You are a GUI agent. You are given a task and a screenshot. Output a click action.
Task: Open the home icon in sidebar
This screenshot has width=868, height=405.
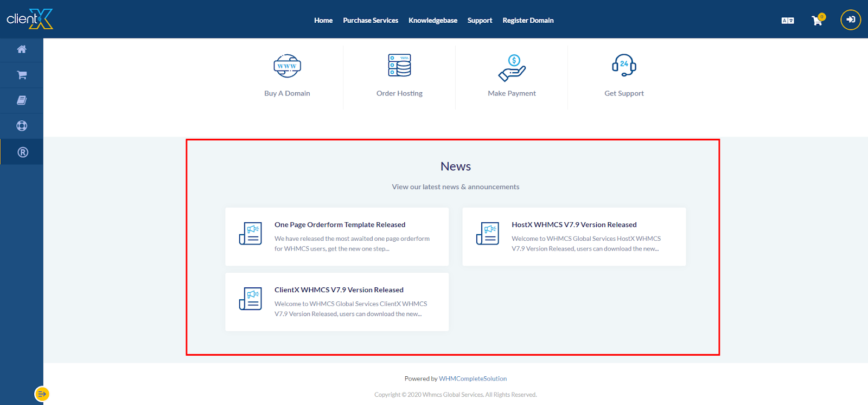click(22, 49)
